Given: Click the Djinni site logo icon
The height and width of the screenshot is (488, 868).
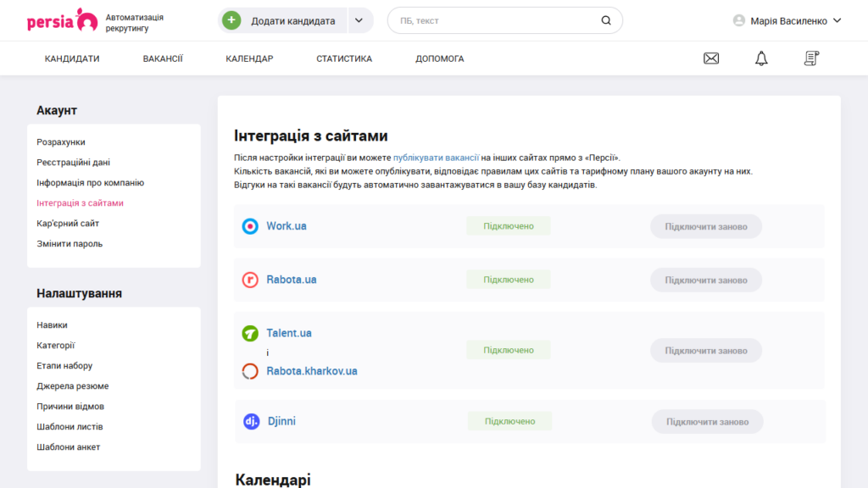Looking at the screenshot, I should pyautogui.click(x=251, y=421).
